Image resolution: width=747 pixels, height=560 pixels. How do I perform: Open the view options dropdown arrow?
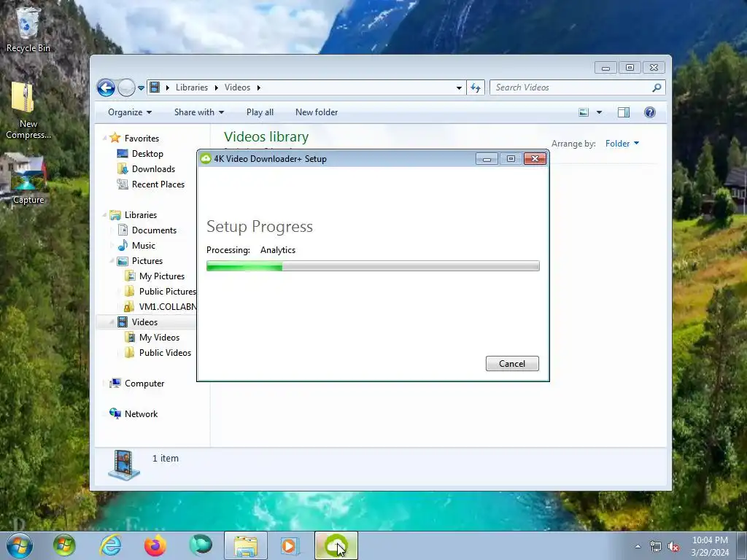pos(600,112)
